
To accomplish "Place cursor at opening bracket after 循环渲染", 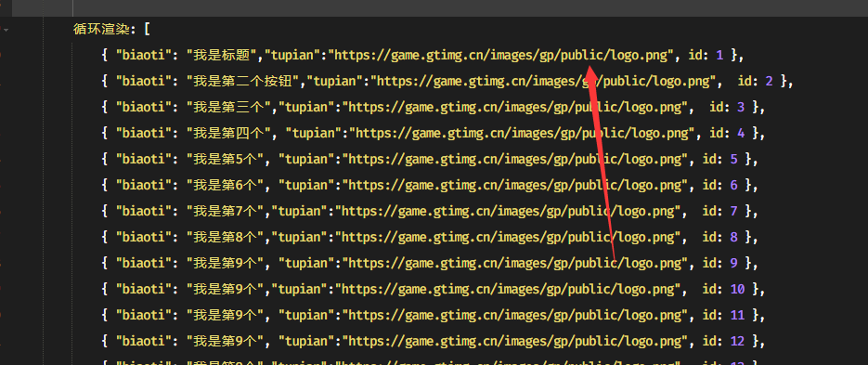I will point(146,29).
